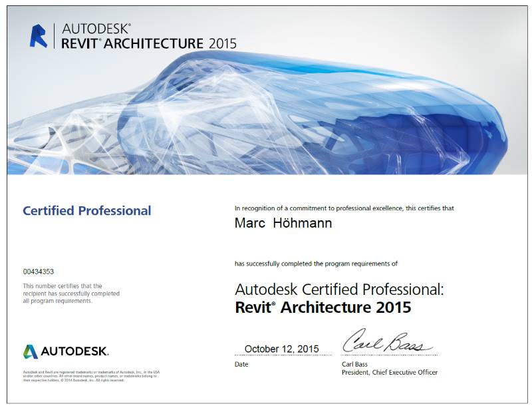Click the 'In recognition of a commitment' sentence
Image resolution: width=532 pixels, height=410 pixels.
344,208
